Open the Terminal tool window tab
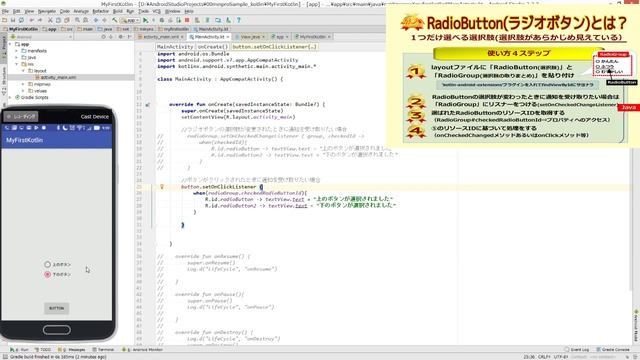This screenshot has height=360, width=640. [103, 350]
